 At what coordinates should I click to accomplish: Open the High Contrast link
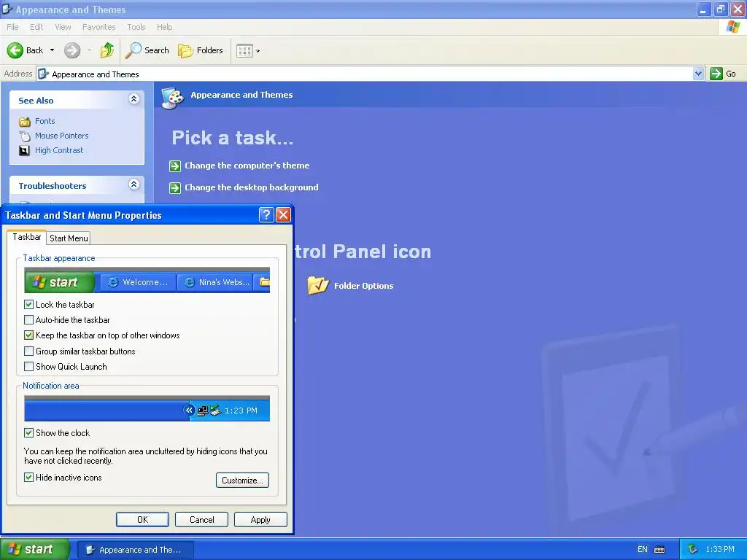(x=58, y=150)
